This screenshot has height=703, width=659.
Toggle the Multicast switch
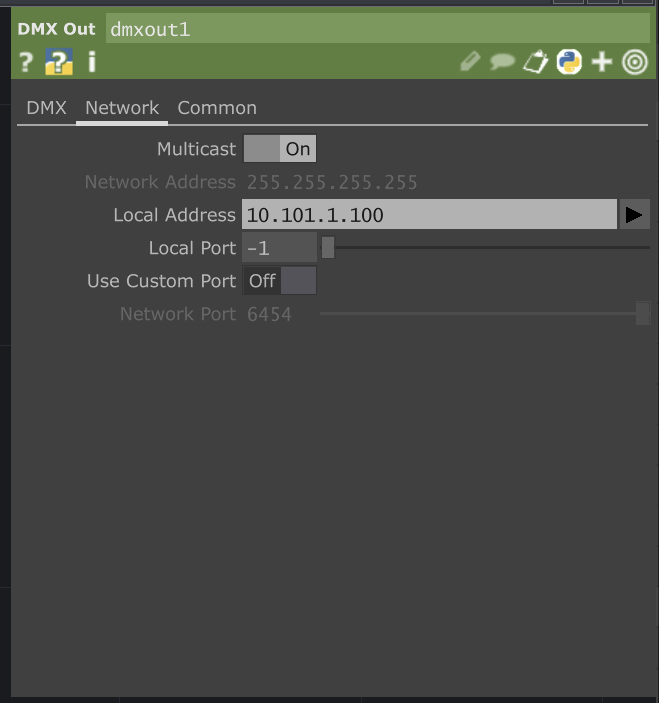point(280,148)
